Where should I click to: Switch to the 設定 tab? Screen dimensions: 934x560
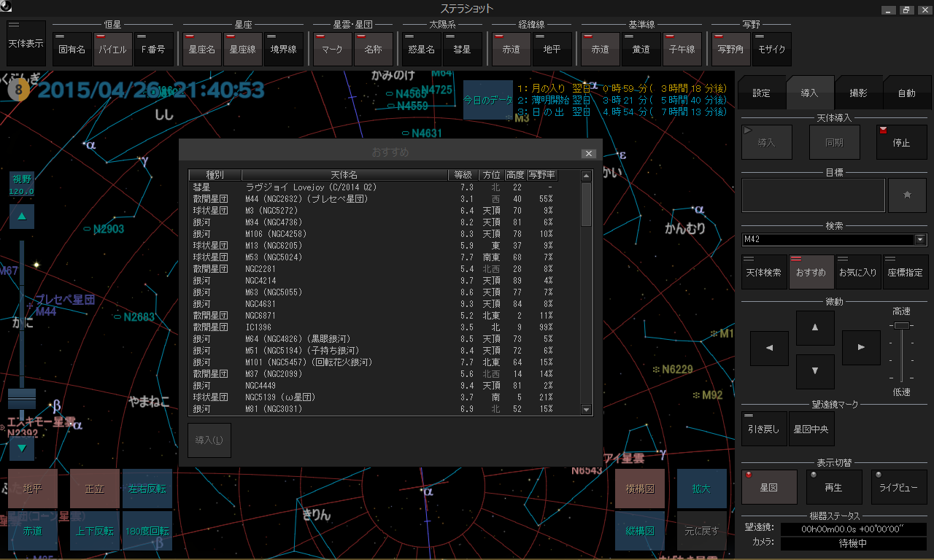pos(761,93)
